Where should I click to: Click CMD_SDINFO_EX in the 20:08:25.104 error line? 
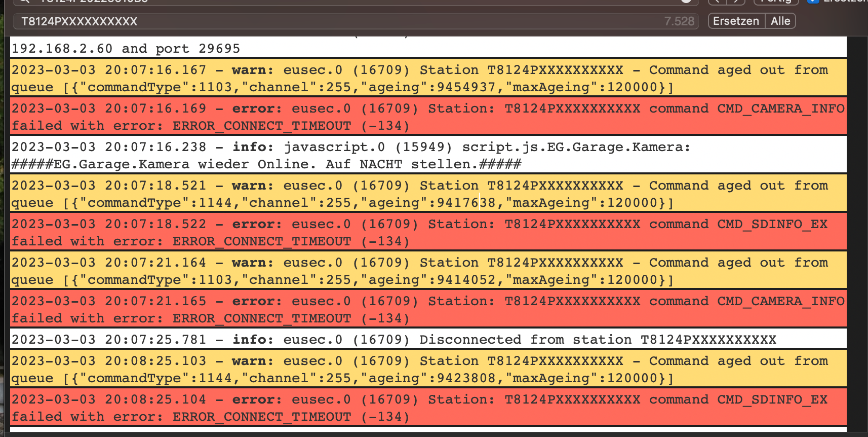click(772, 399)
